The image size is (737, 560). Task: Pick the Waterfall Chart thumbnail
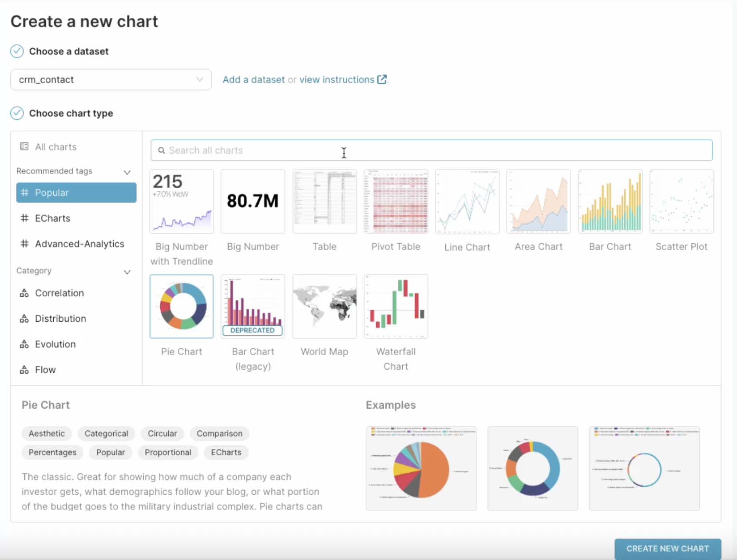pos(396,306)
